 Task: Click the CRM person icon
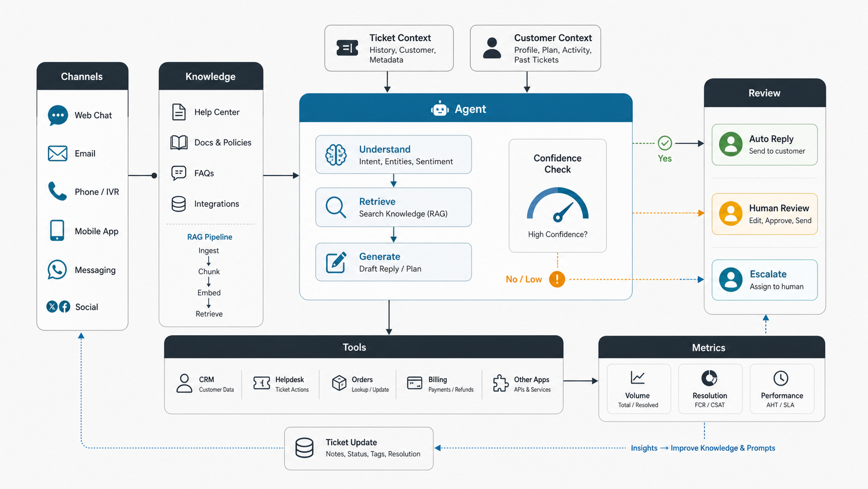click(x=184, y=383)
